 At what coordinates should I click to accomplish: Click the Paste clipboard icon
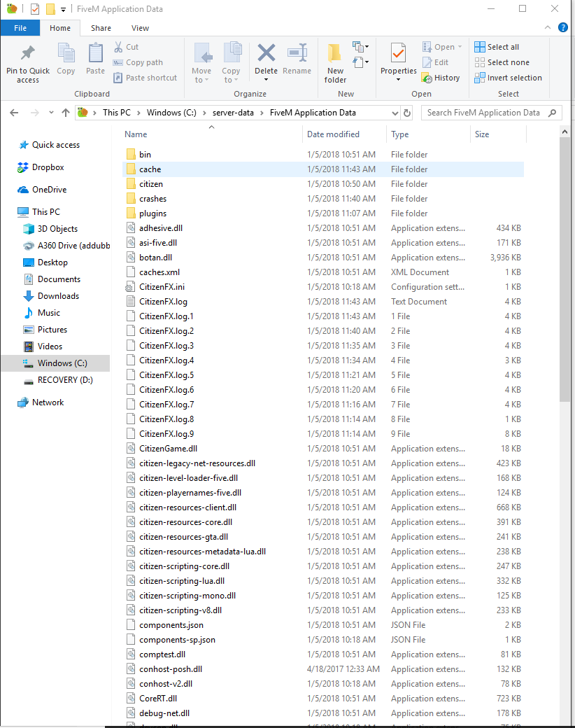click(x=96, y=52)
